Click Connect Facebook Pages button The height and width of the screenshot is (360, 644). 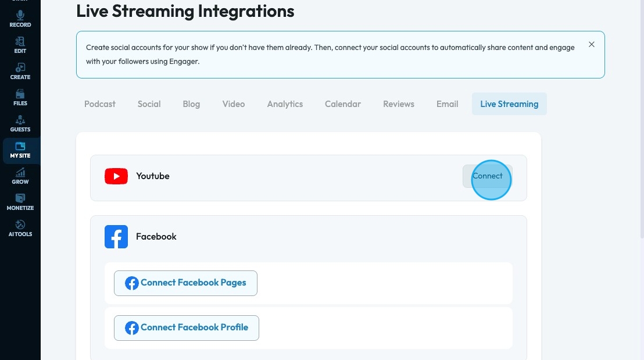tap(185, 283)
